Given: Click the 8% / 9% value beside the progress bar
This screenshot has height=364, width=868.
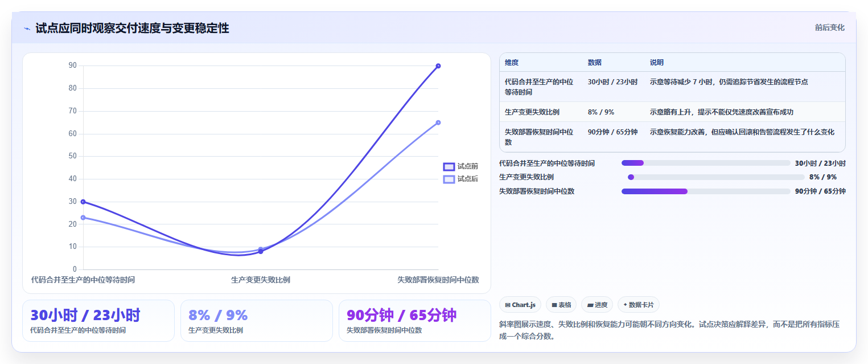Looking at the screenshot, I should click(823, 177).
